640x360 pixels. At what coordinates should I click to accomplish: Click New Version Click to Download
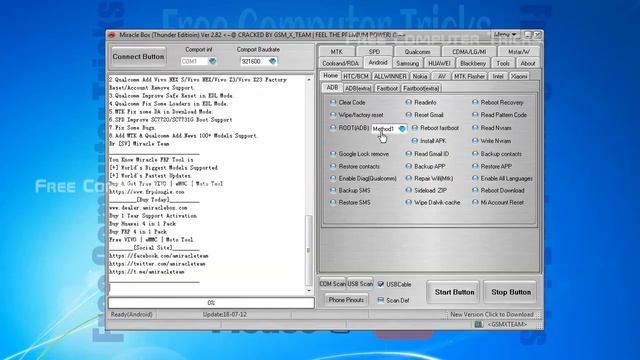pyautogui.click(x=492, y=315)
